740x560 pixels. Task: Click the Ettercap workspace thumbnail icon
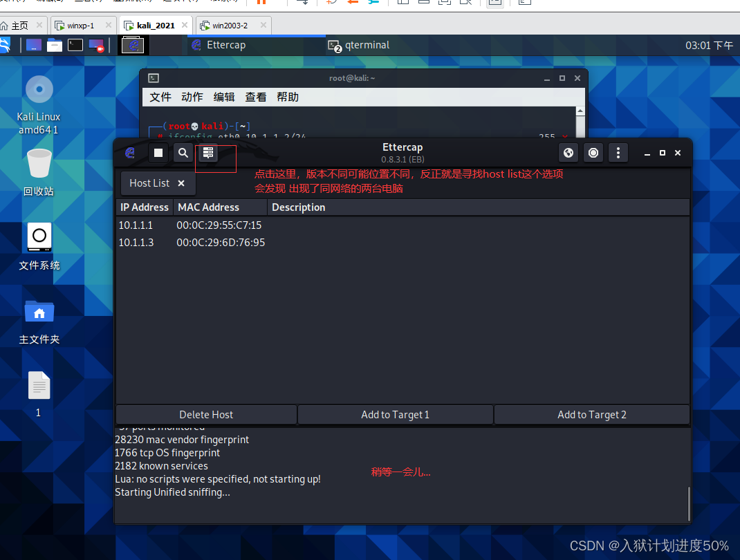133,46
